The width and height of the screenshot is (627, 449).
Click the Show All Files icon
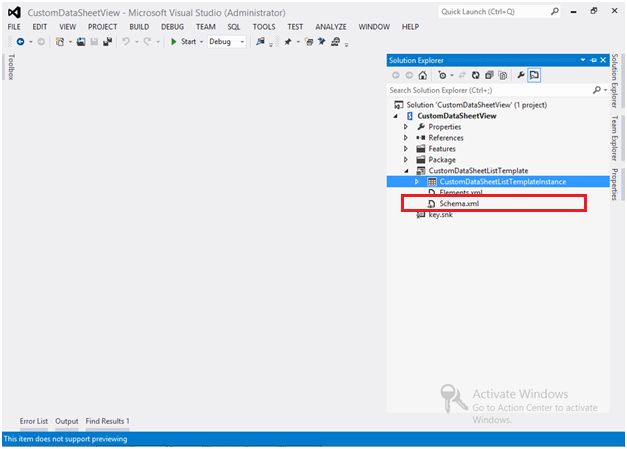click(x=503, y=75)
